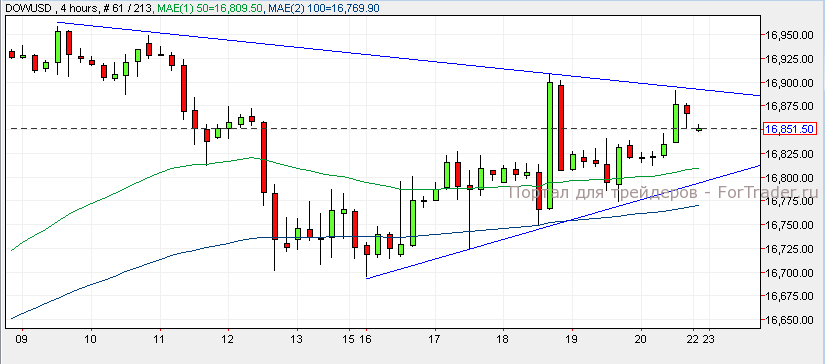
Task: Click the 16,750.00 price axis label
Action: [789, 225]
